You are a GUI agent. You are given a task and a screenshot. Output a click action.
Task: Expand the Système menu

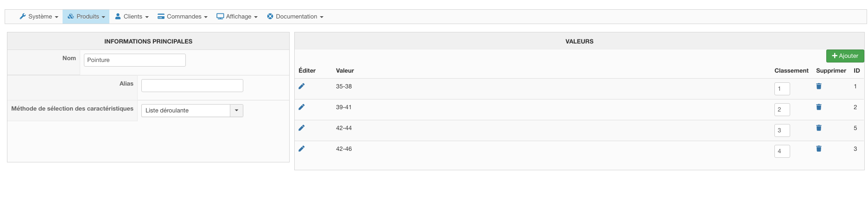coord(39,17)
